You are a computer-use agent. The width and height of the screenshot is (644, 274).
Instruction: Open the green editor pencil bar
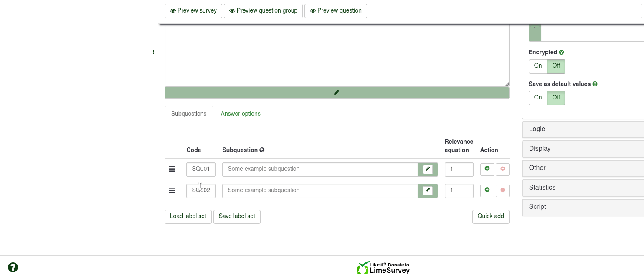(337, 93)
